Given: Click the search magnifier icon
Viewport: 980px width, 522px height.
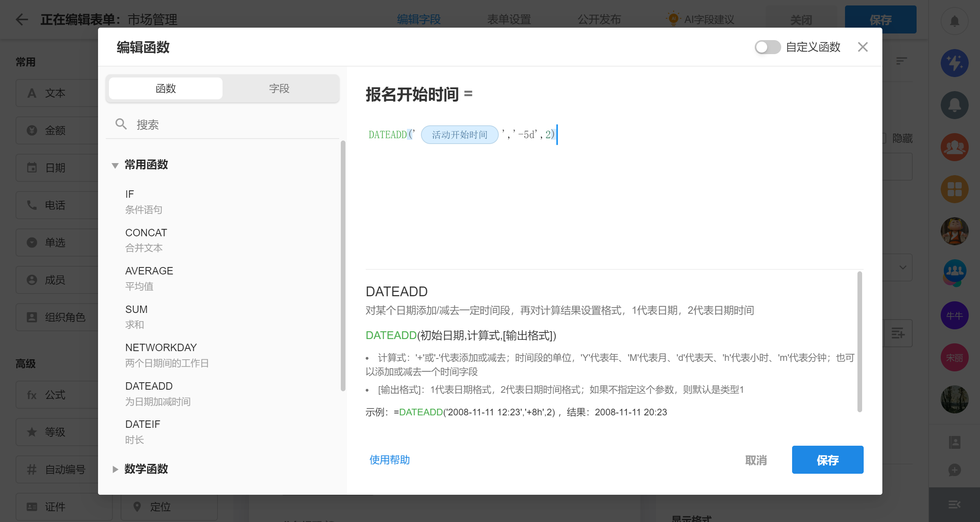Looking at the screenshot, I should tap(121, 124).
